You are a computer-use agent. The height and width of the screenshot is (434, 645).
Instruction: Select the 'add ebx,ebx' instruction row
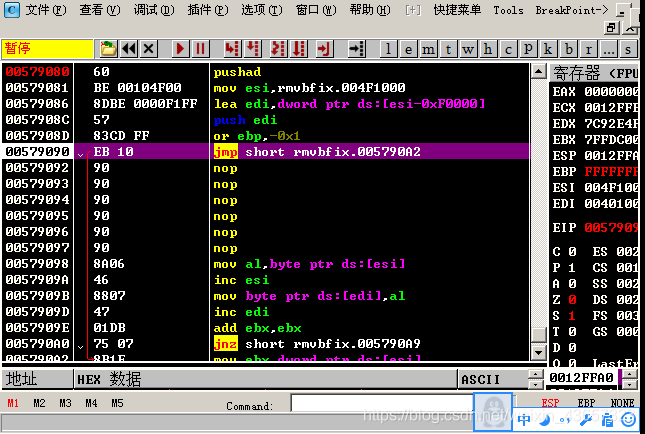[266, 328]
